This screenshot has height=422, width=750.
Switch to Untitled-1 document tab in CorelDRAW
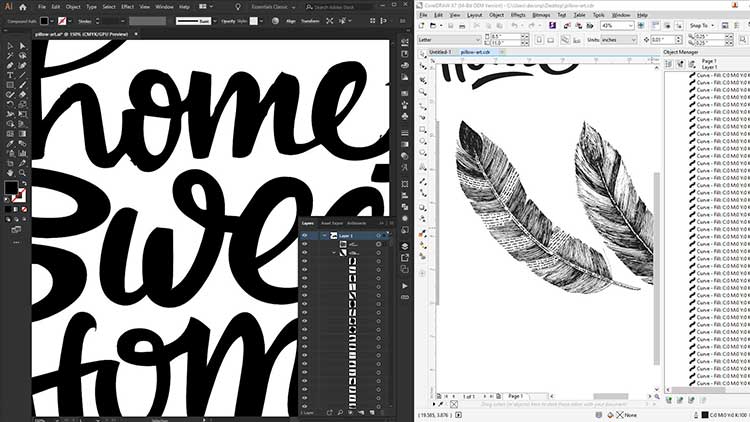(x=440, y=52)
